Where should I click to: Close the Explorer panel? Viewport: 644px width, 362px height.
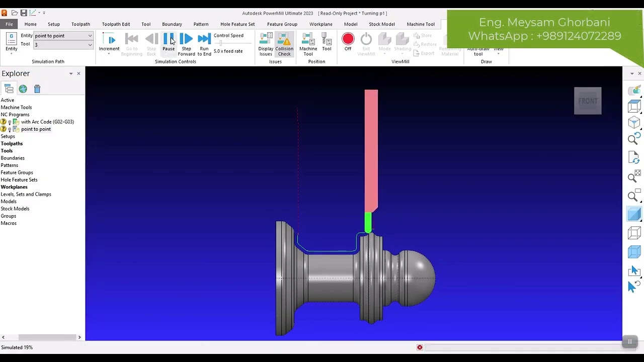[x=78, y=74]
